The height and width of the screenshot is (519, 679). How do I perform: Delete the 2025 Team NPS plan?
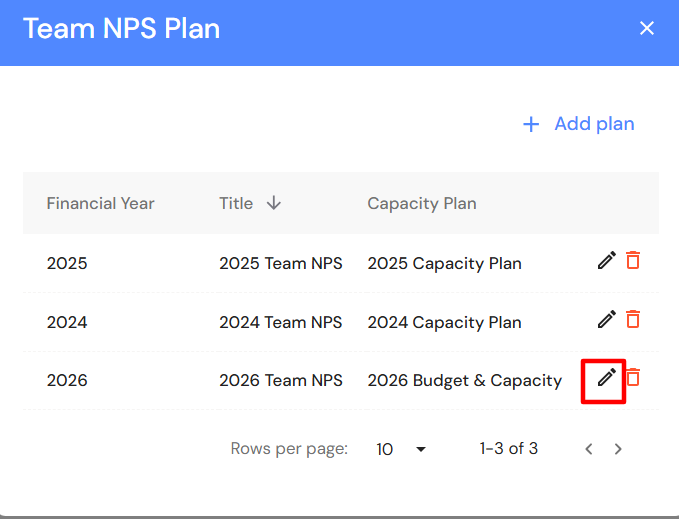[633, 261]
